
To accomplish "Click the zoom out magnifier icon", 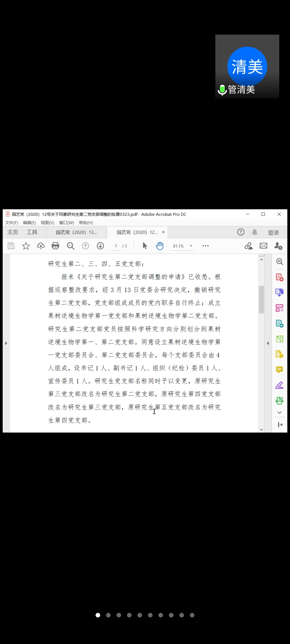I will pos(71,246).
